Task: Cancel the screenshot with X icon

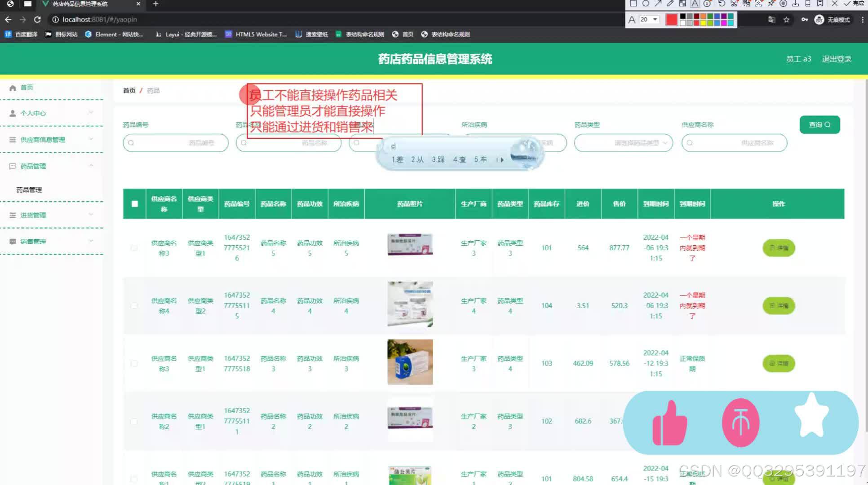Action: pos(834,3)
